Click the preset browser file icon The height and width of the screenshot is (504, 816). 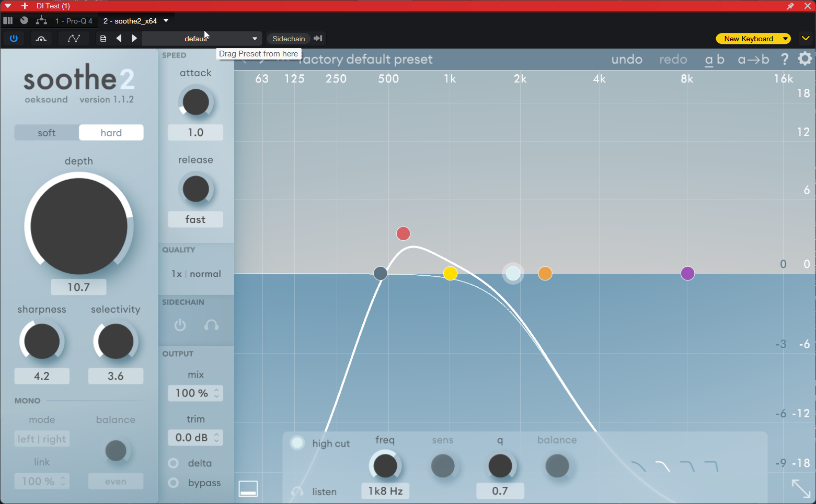pos(103,38)
